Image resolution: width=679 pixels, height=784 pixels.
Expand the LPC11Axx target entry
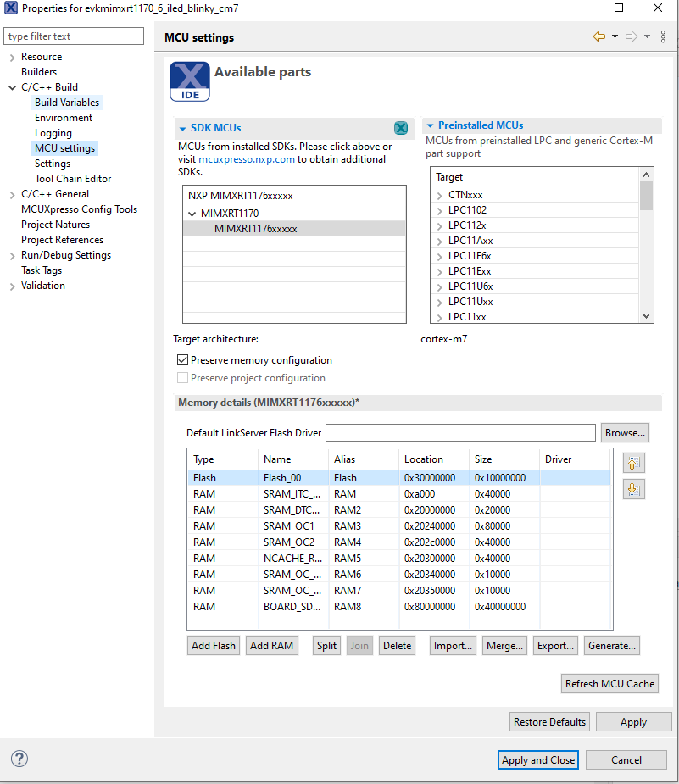442,240
